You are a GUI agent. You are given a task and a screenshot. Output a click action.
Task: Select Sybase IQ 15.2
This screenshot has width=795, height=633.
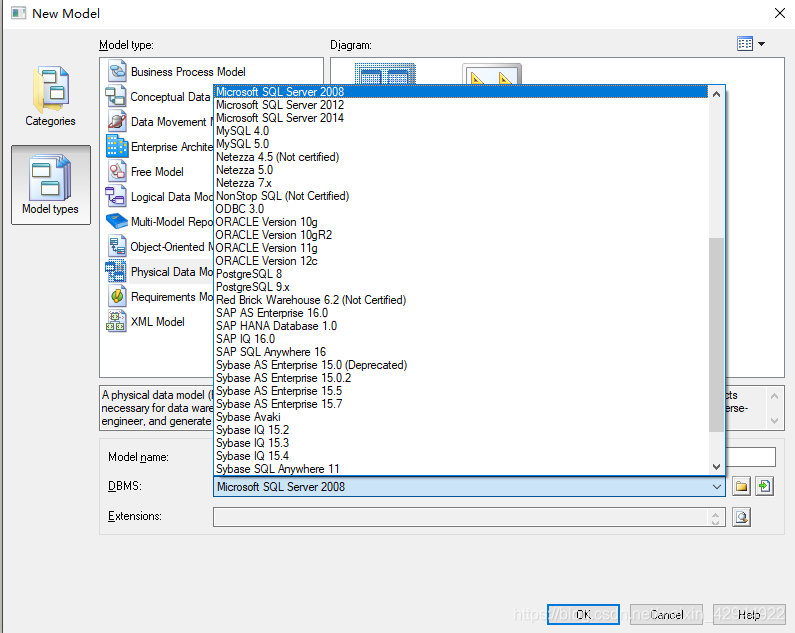[461, 430]
